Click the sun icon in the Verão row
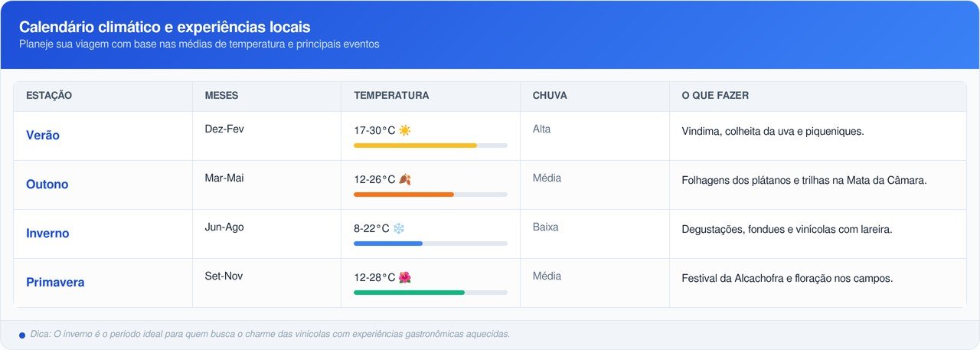This screenshot has height=350, width=980. coord(405,131)
